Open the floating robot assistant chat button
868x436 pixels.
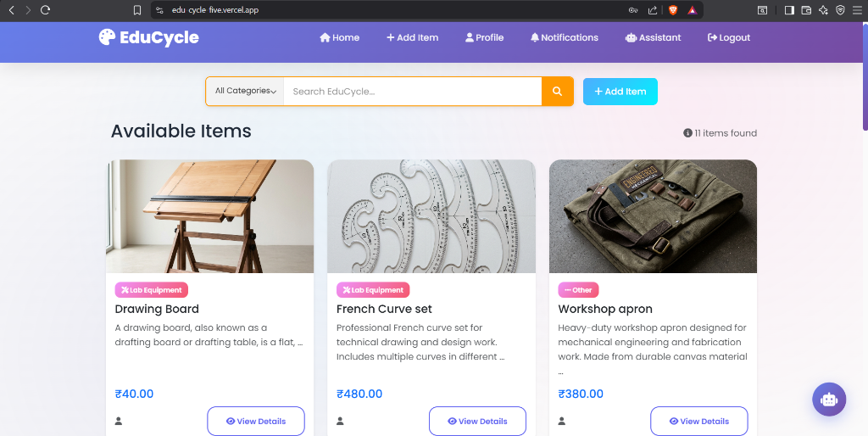tap(829, 399)
